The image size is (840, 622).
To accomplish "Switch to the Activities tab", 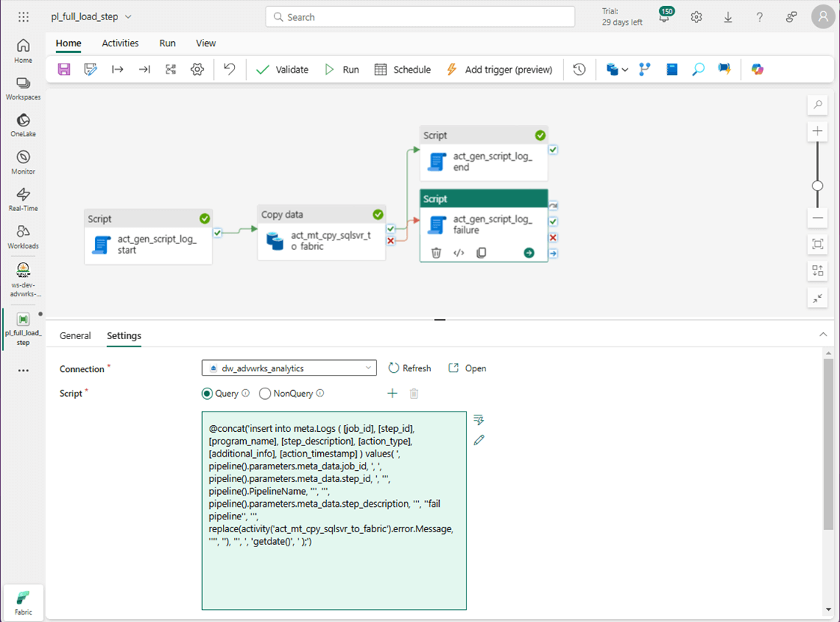I will 120,43.
